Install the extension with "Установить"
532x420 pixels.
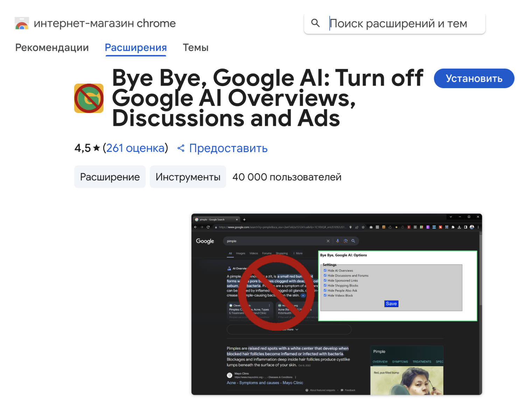pyautogui.click(x=474, y=78)
